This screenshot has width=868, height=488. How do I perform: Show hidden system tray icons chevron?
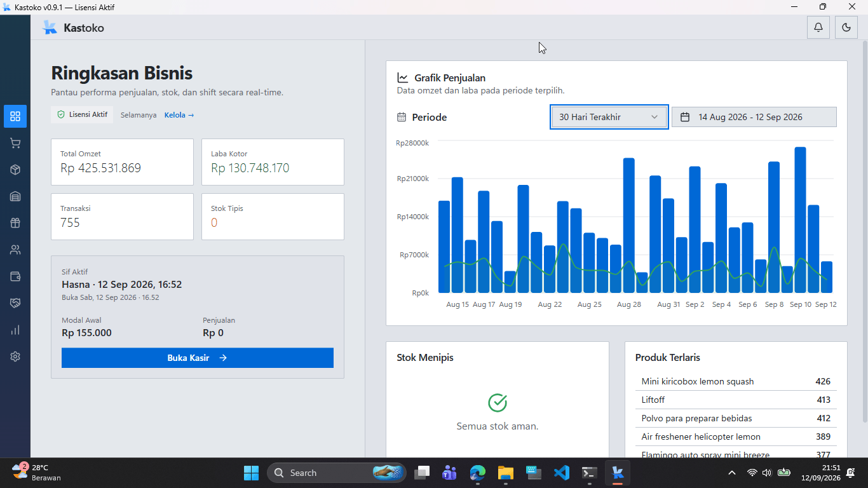(732, 473)
